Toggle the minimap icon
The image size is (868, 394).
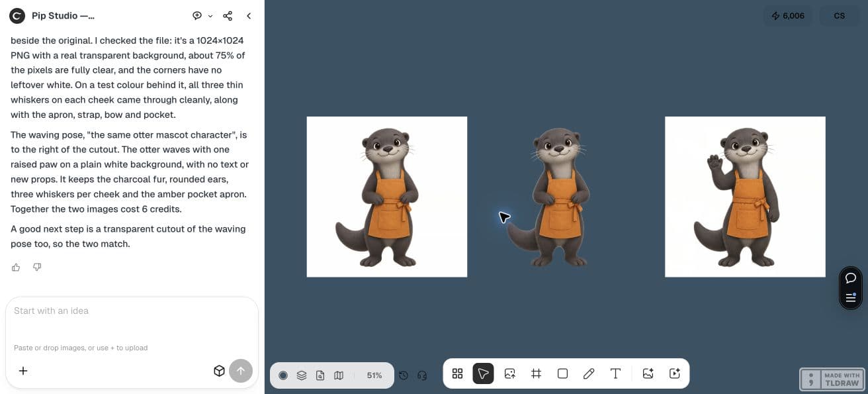pyautogui.click(x=339, y=375)
